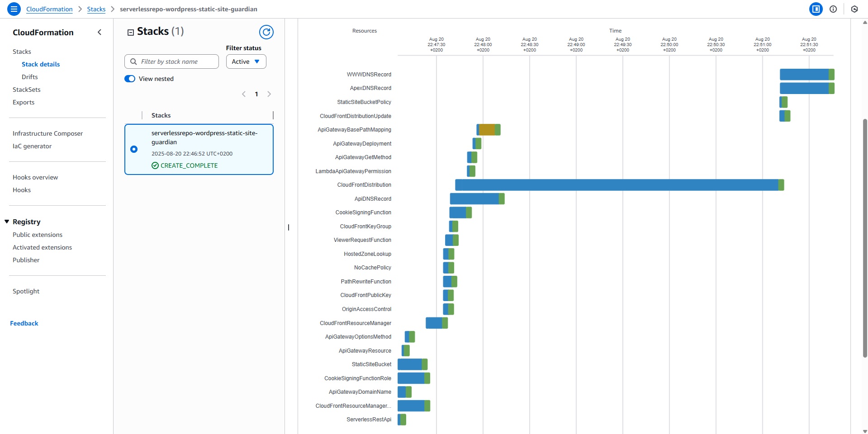Click the ApiGatewayDomainName timeline bar
868x434 pixels.
pyautogui.click(x=404, y=392)
